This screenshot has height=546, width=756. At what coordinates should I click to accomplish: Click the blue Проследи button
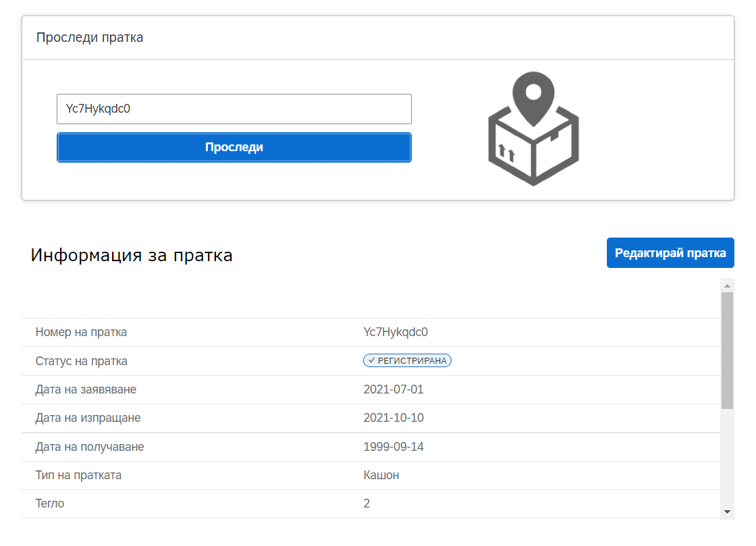234,147
